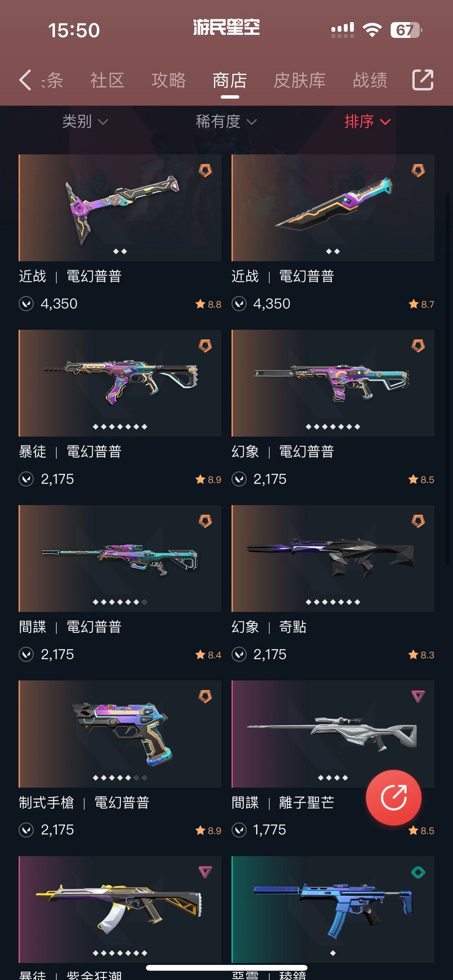Switch to the 皮肤库 tab
Viewport: 453px width, 980px height.
point(299,80)
